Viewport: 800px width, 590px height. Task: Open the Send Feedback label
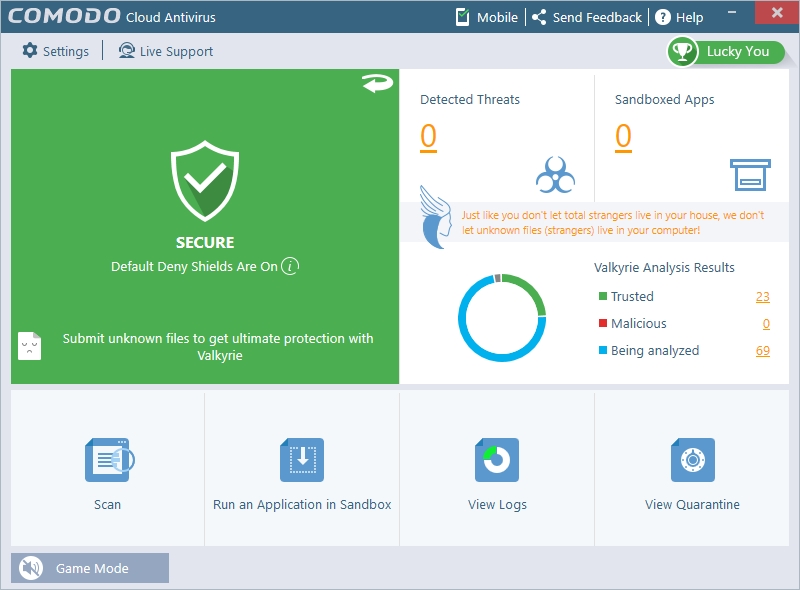[x=597, y=17]
